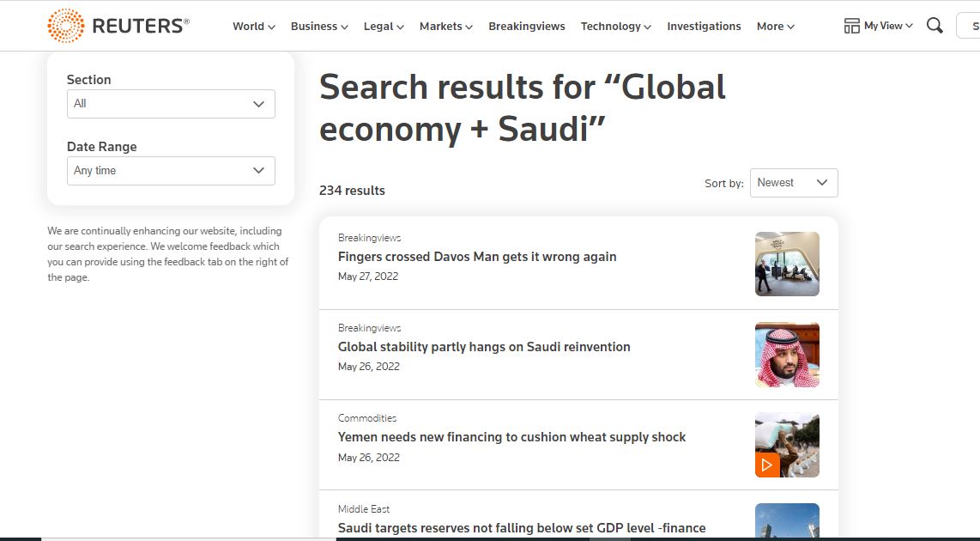Viewport: 980px width, 541px height.
Task: Open the search magnifier icon
Action: pyautogui.click(x=935, y=26)
